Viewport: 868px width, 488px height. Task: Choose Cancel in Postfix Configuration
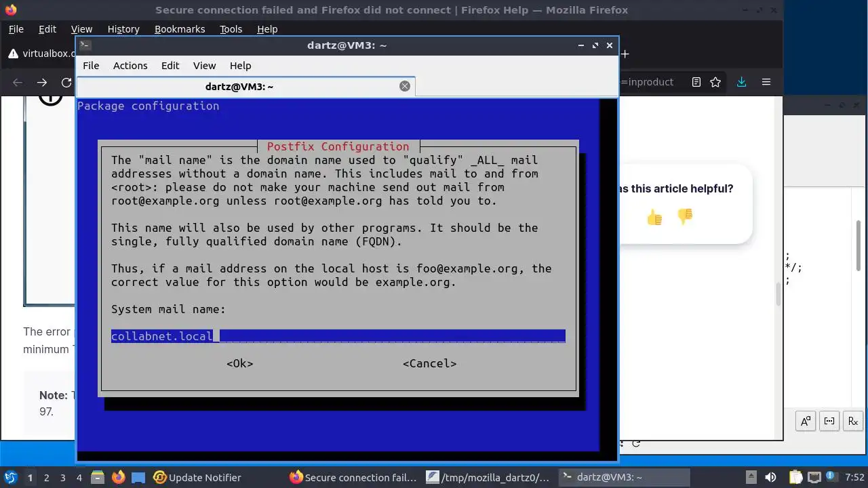[x=430, y=363]
